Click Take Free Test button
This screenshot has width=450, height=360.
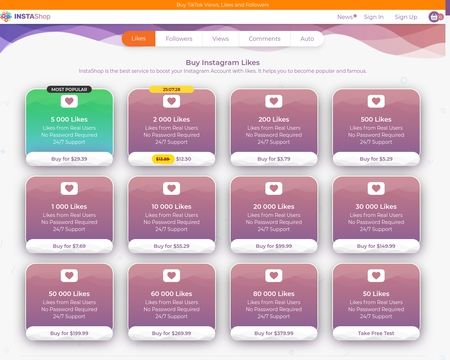(376, 333)
